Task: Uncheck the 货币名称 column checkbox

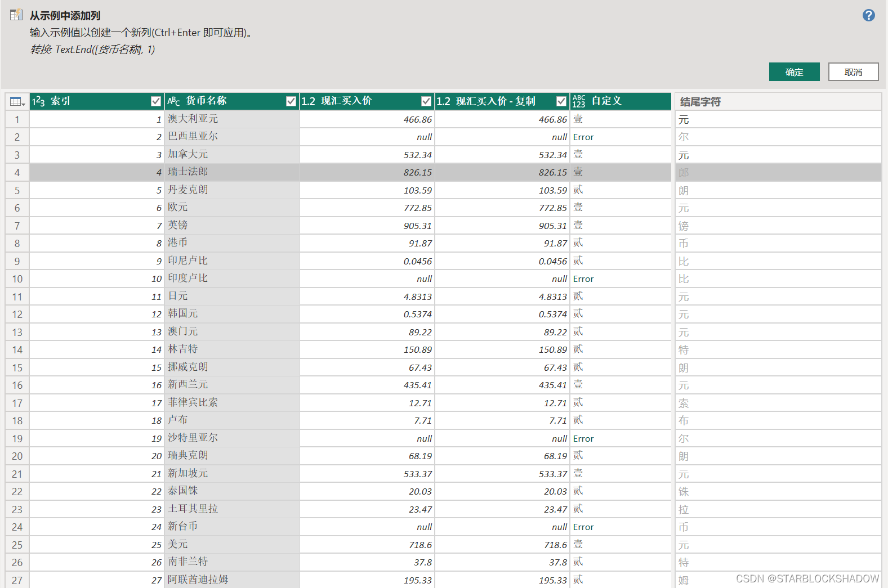Action: 291,101
